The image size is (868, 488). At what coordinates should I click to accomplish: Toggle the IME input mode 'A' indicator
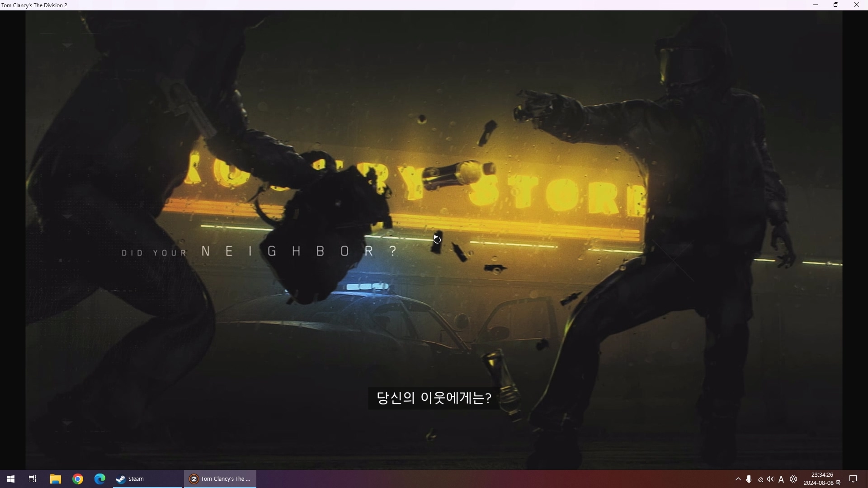[x=781, y=479]
